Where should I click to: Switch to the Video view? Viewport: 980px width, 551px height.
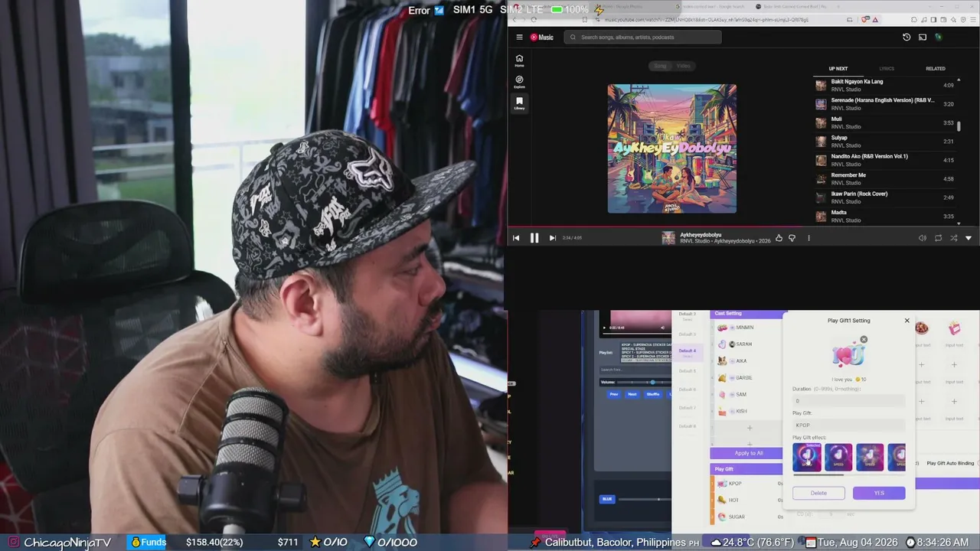coord(684,66)
